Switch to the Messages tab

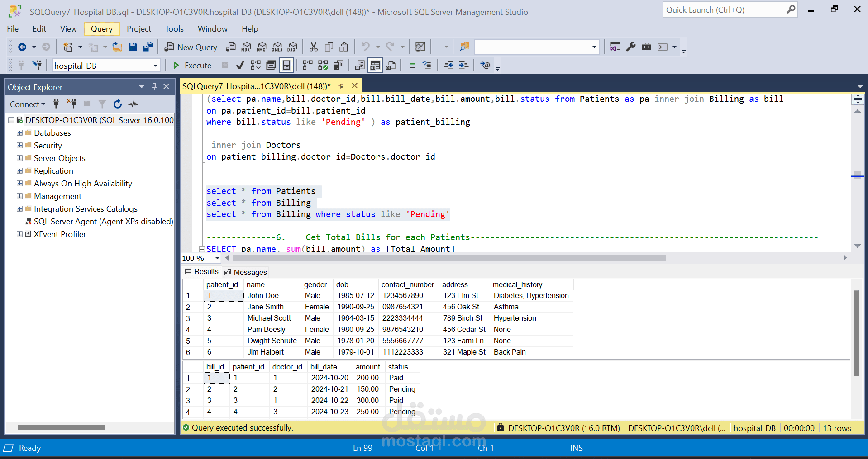246,272
